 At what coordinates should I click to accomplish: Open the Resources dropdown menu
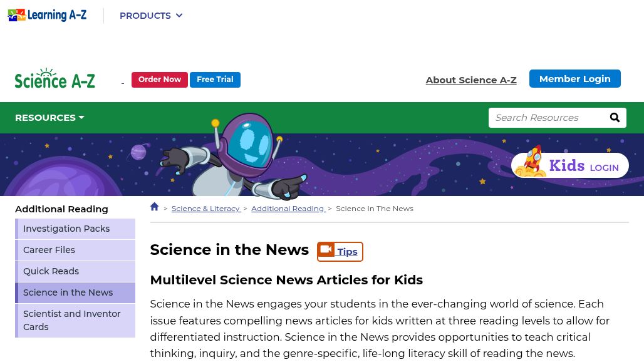[49, 118]
